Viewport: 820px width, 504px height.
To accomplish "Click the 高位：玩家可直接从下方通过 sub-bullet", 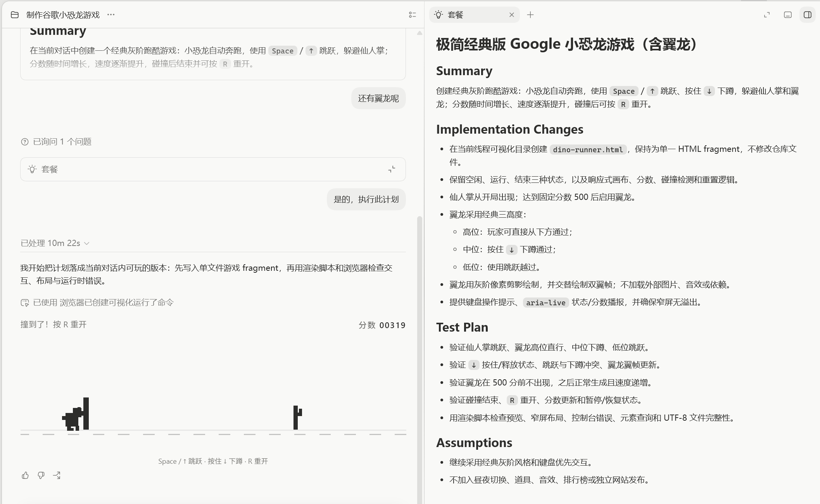I will (517, 232).
